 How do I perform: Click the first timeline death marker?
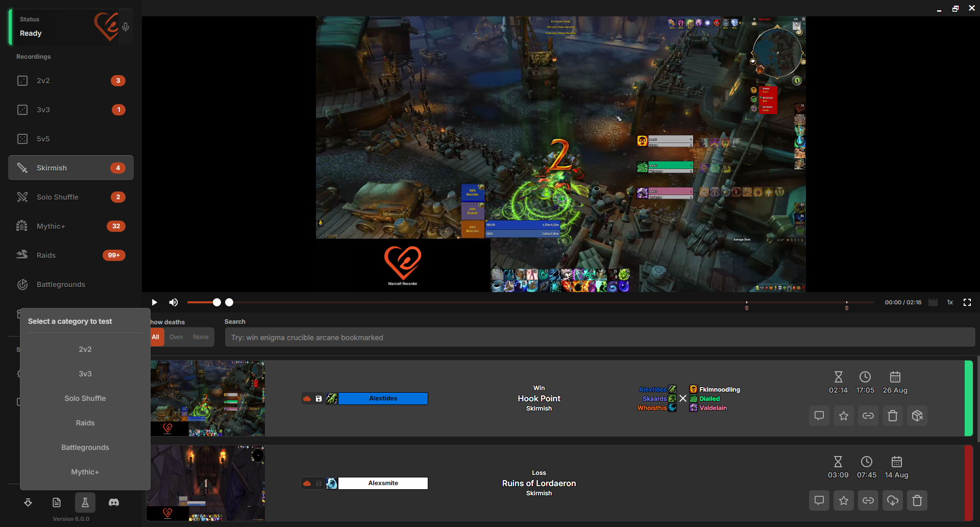(747, 307)
